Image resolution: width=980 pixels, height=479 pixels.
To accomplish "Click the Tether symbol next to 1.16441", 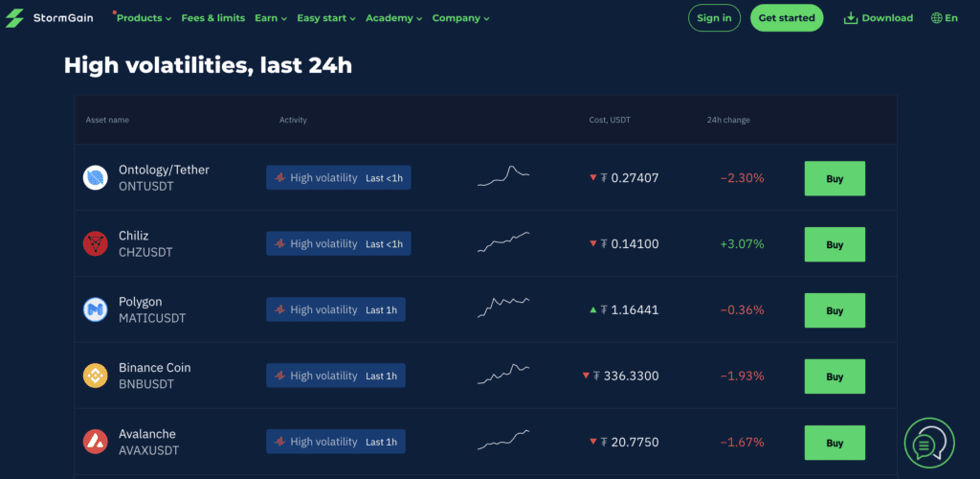I will click(605, 309).
